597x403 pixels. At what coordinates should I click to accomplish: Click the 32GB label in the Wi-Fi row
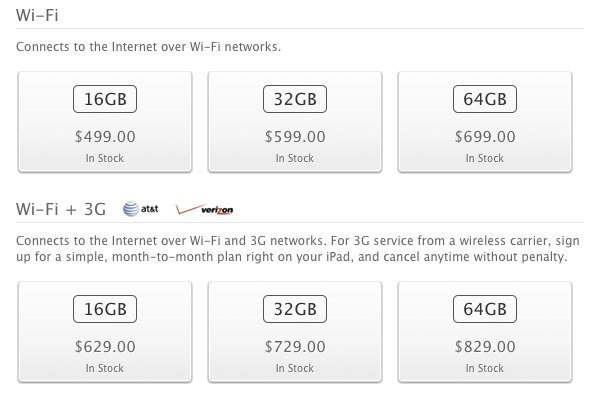(295, 99)
